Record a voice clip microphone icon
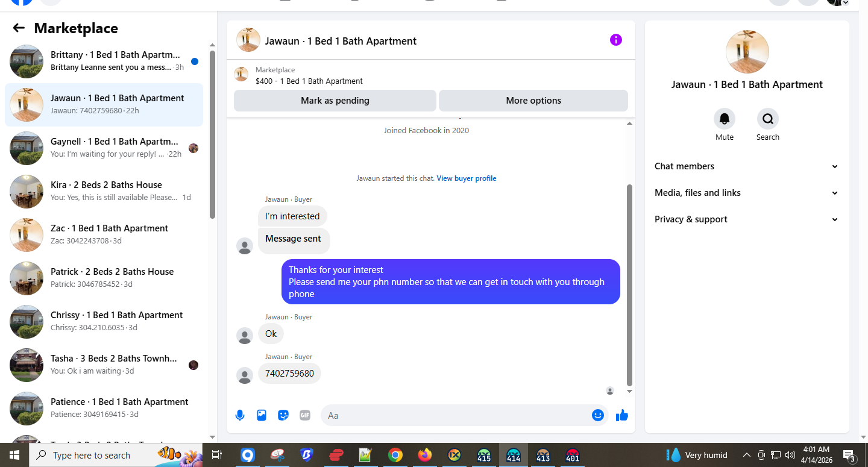Viewport: 868px width, 467px height. [x=240, y=415]
